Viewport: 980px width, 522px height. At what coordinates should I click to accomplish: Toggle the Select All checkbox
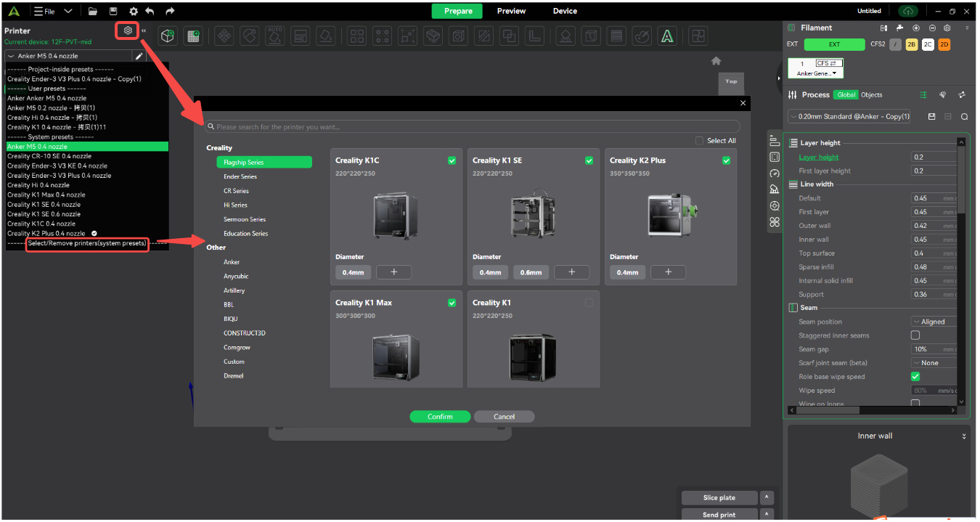point(699,141)
